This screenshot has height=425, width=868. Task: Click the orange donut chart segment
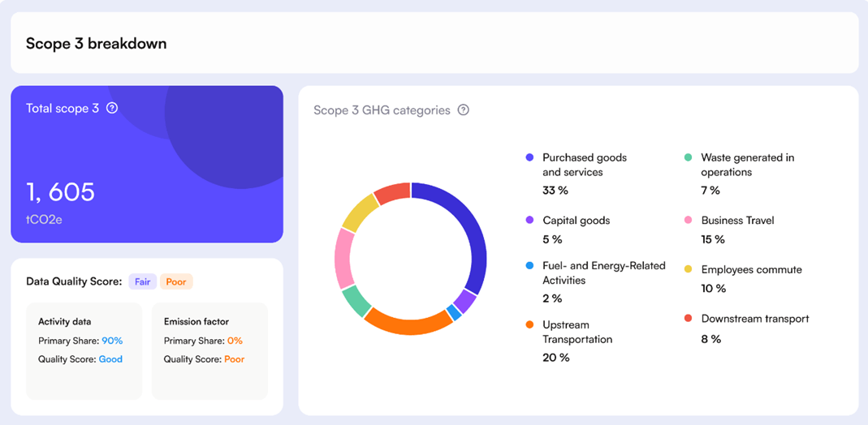point(406,324)
